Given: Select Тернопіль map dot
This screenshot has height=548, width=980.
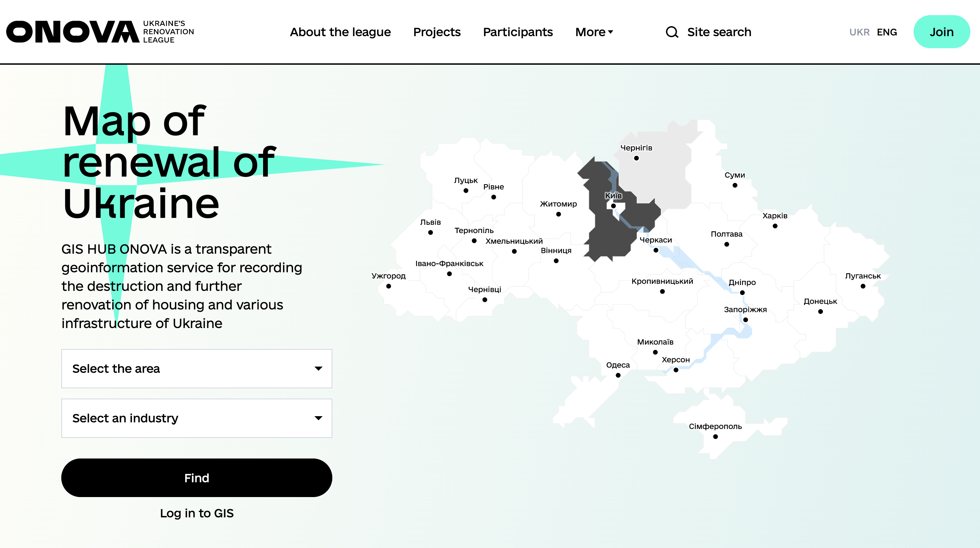Looking at the screenshot, I should coord(474,241).
